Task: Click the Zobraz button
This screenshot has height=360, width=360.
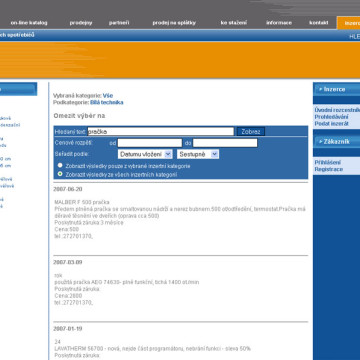Action: pos(251,132)
